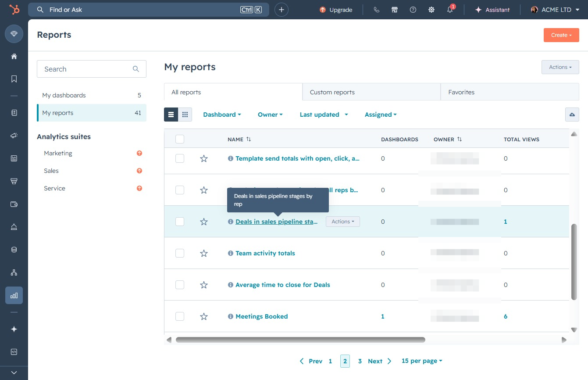Click search magnifier in reports search box

click(x=136, y=69)
